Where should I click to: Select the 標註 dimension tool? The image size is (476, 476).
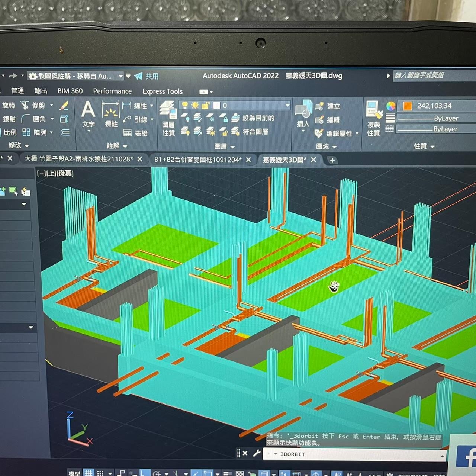pyautogui.click(x=110, y=113)
